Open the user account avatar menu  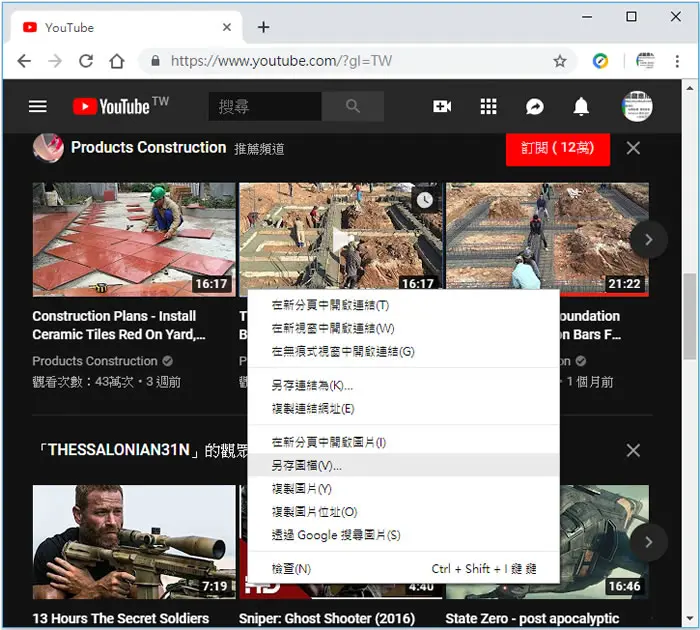pyautogui.click(x=637, y=106)
